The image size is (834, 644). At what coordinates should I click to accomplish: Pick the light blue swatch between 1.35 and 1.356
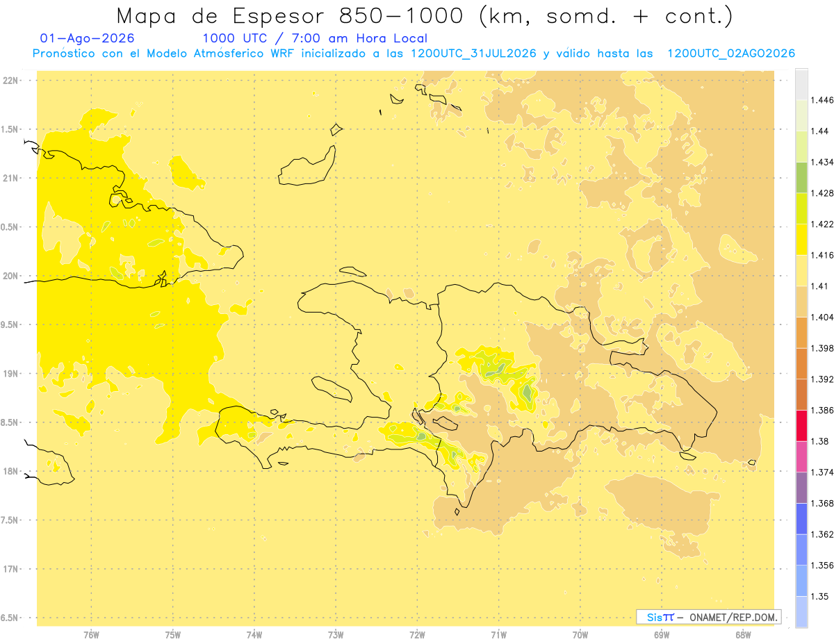[801, 580]
